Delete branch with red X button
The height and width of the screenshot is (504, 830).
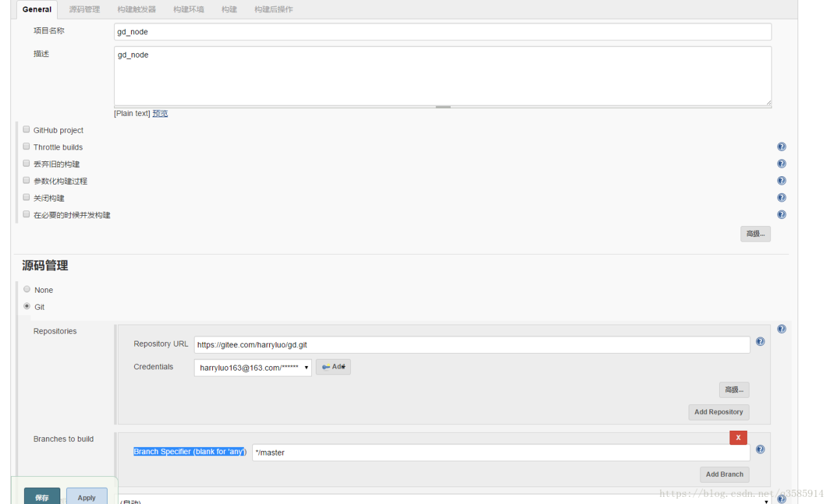click(x=738, y=437)
